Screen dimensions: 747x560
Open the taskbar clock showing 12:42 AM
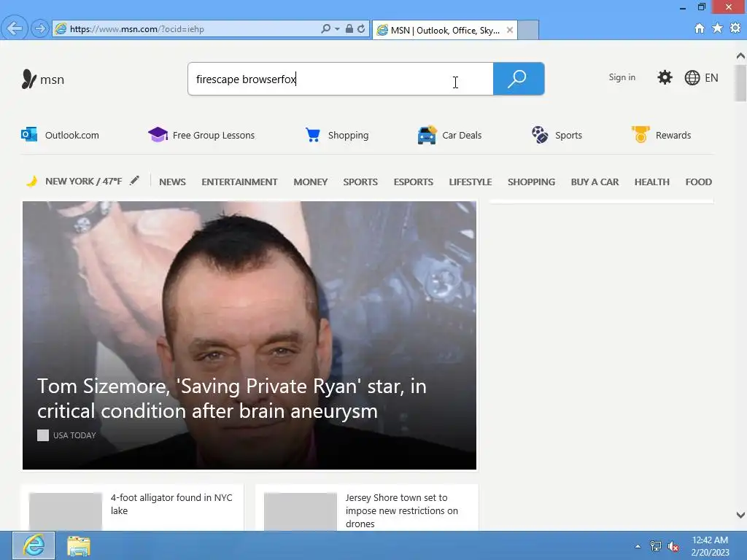[710, 546]
